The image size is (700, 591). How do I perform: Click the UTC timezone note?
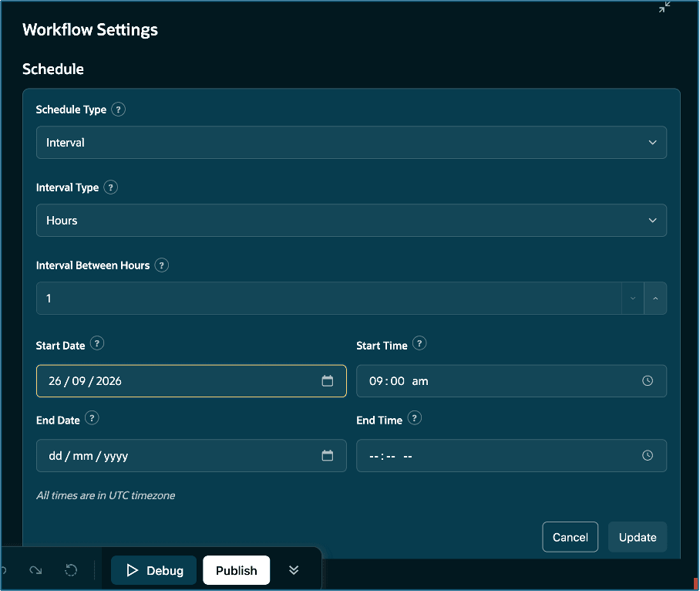pos(106,495)
